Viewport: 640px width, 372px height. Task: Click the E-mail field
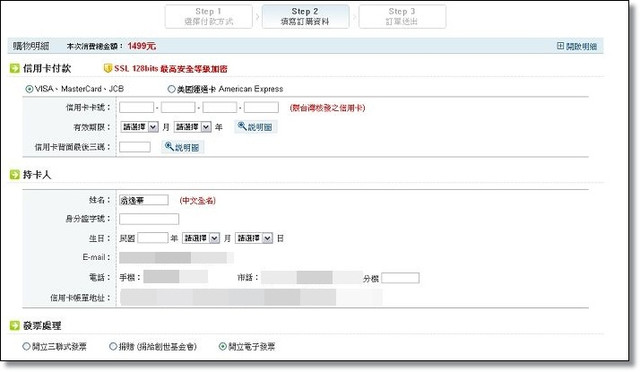point(176,258)
